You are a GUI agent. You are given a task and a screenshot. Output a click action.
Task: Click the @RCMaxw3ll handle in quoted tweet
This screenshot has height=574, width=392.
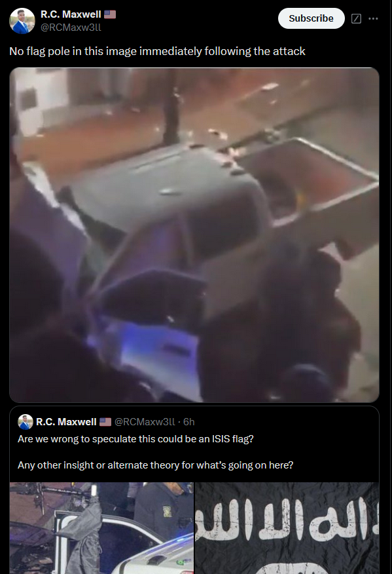tap(145, 422)
